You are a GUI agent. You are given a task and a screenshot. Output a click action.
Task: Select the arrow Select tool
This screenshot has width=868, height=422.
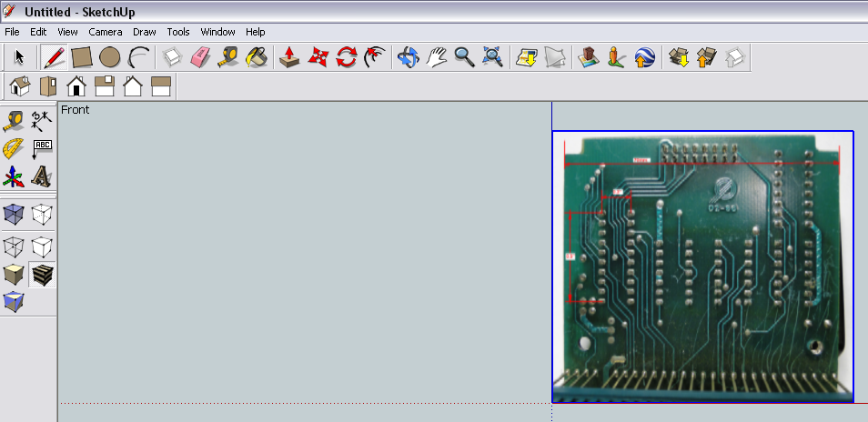20,57
